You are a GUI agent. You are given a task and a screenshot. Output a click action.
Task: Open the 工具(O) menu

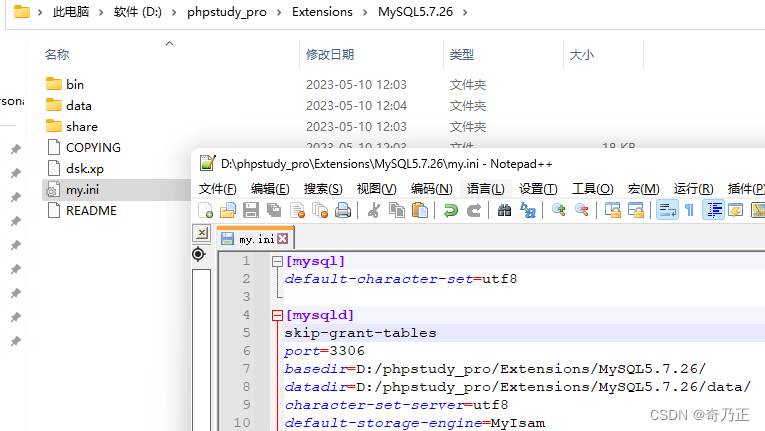(593, 188)
